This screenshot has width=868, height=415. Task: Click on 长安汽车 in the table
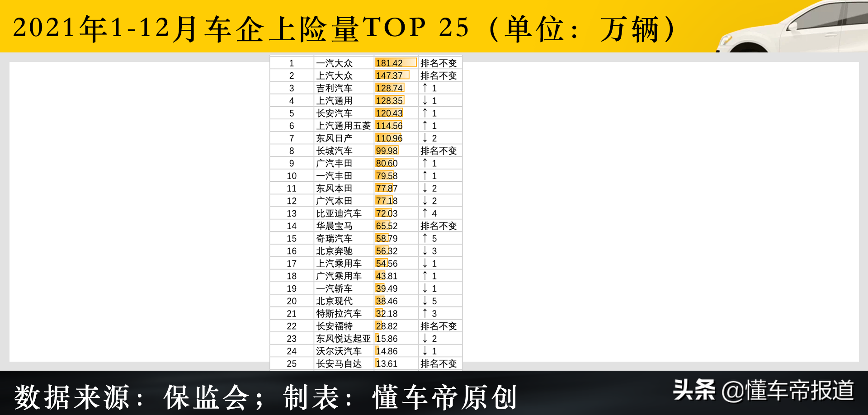coord(334,113)
